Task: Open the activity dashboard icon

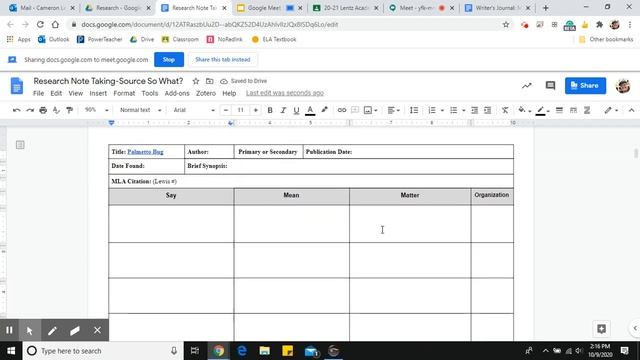Action: [x=527, y=85]
